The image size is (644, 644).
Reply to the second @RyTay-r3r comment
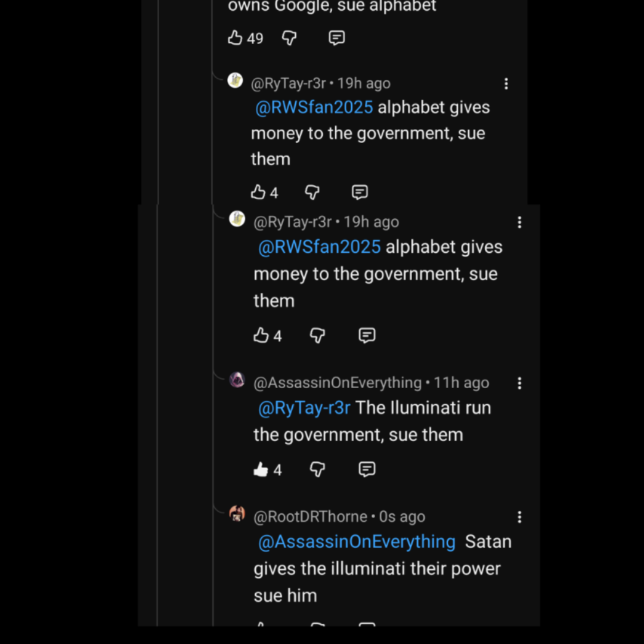[x=367, y=335]
